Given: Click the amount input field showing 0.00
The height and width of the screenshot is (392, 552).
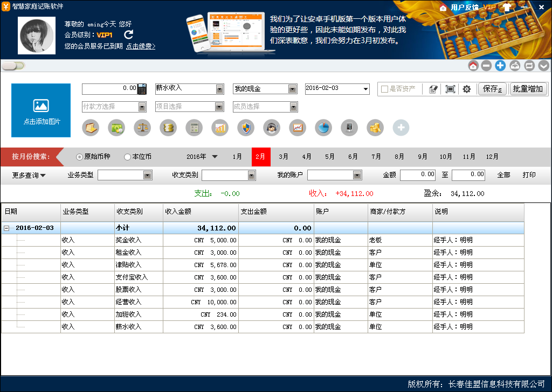Looking at the screenshot, I should pyautogui.click(x=109, y=89).
